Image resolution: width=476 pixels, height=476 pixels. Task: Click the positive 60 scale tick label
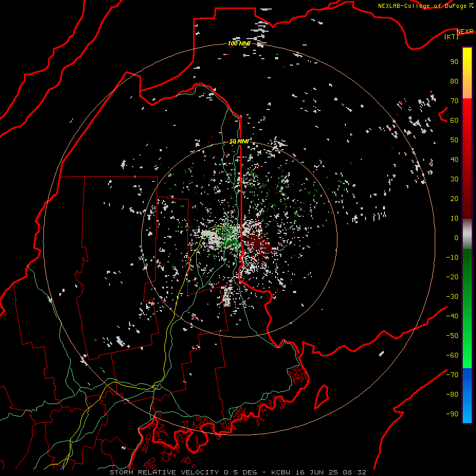[x=454, y=120]
